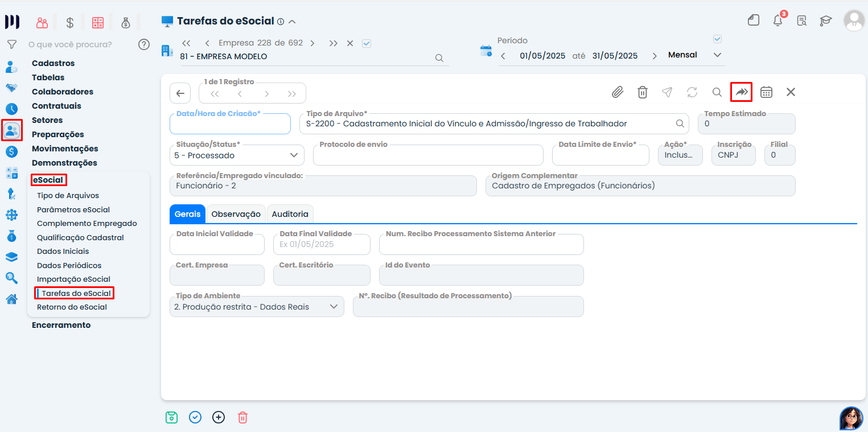Open the virtual assistant avatar

(851, 418)
